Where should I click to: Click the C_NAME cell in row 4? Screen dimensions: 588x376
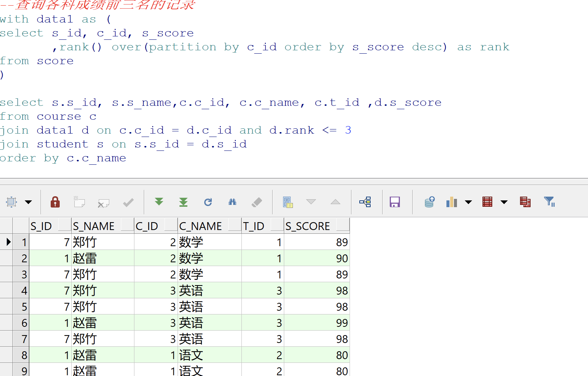[210, 290]
